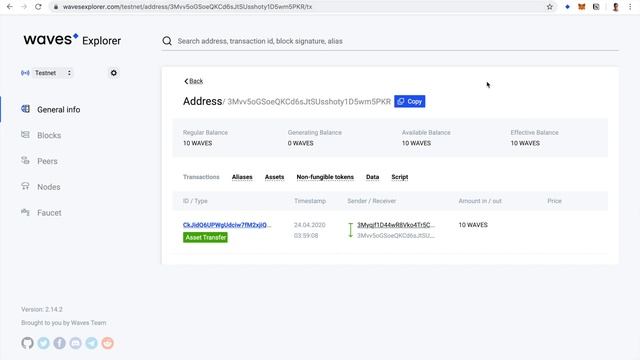The width and height of the screenshot is (640, 360).
Task: Copy the address with Copy button
Action: (410, 101)
